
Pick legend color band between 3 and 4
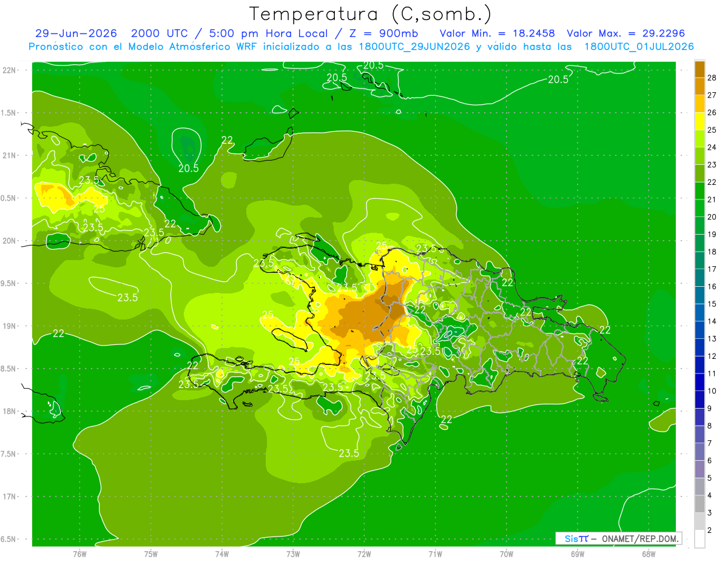(x=699, y=504)
